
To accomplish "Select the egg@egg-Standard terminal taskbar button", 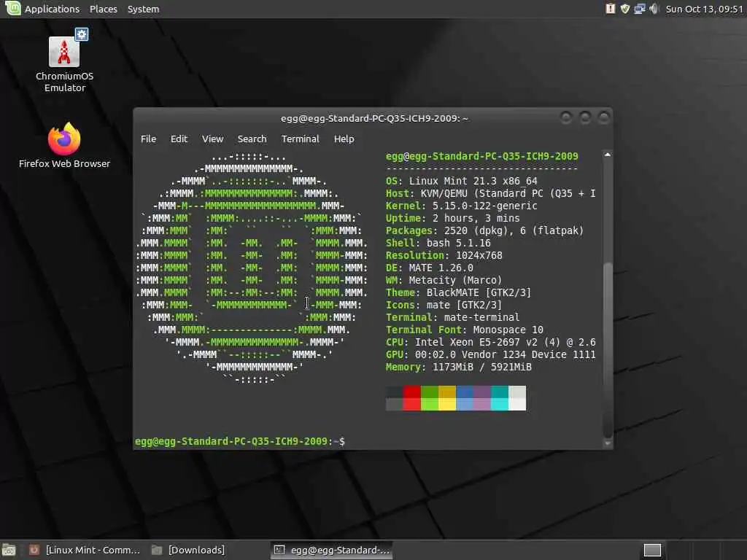I will 332,550.
